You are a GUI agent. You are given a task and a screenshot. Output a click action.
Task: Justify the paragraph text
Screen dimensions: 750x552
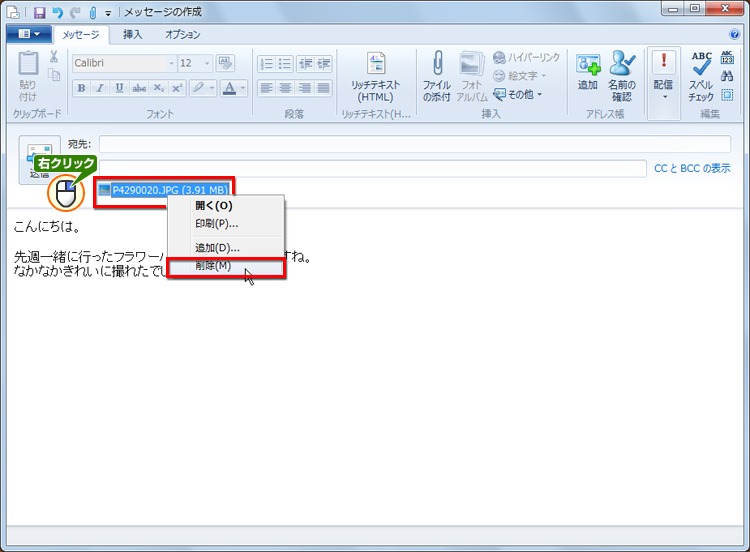click(324, 88)
